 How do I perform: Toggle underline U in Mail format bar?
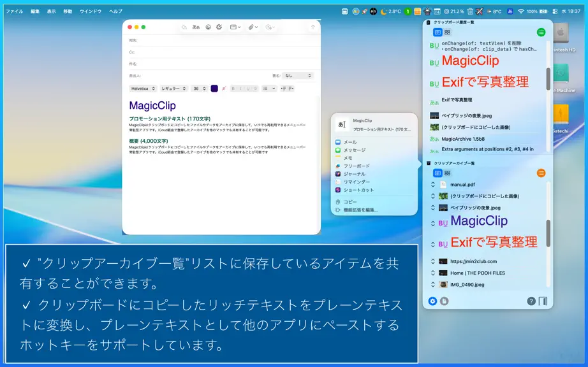248,89
